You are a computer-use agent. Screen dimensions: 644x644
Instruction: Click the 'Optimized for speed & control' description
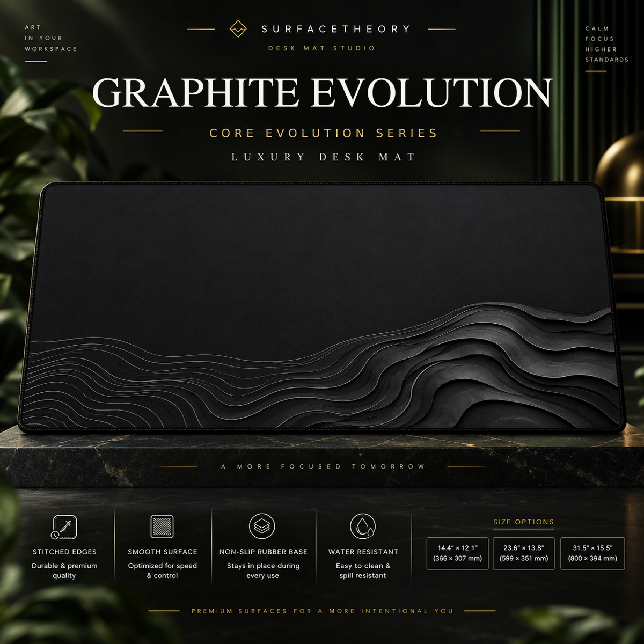coord(163,570)
